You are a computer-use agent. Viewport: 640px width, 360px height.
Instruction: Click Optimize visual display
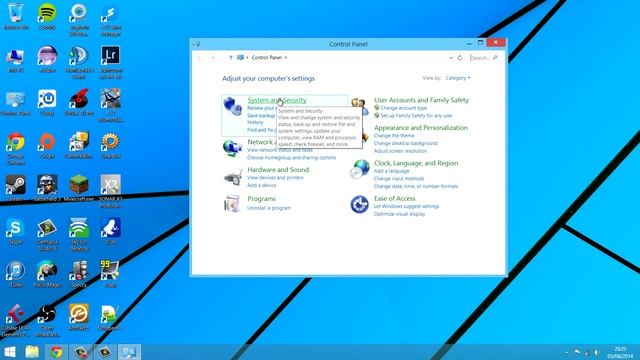(399, 214)
